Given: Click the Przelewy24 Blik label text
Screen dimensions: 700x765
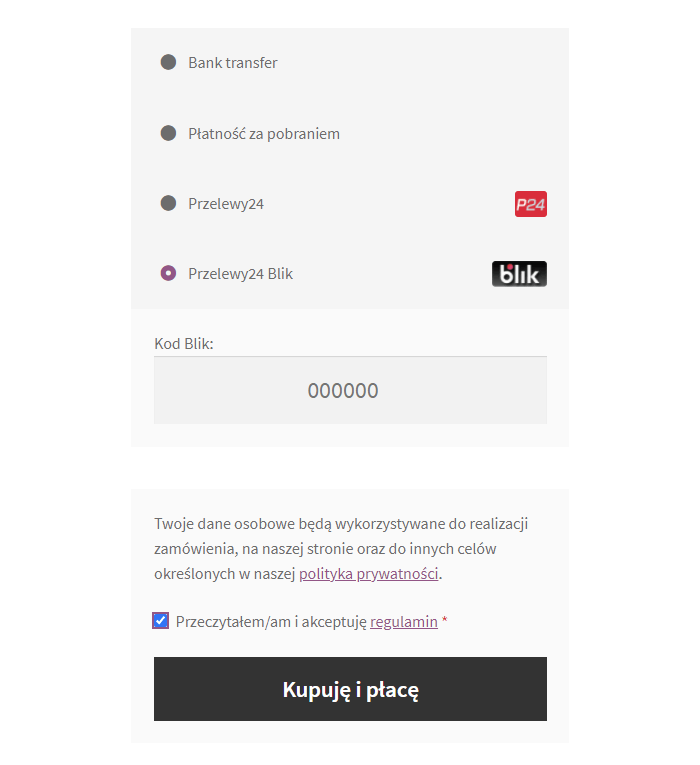Looking at the screenshot, I should point(240,274).
